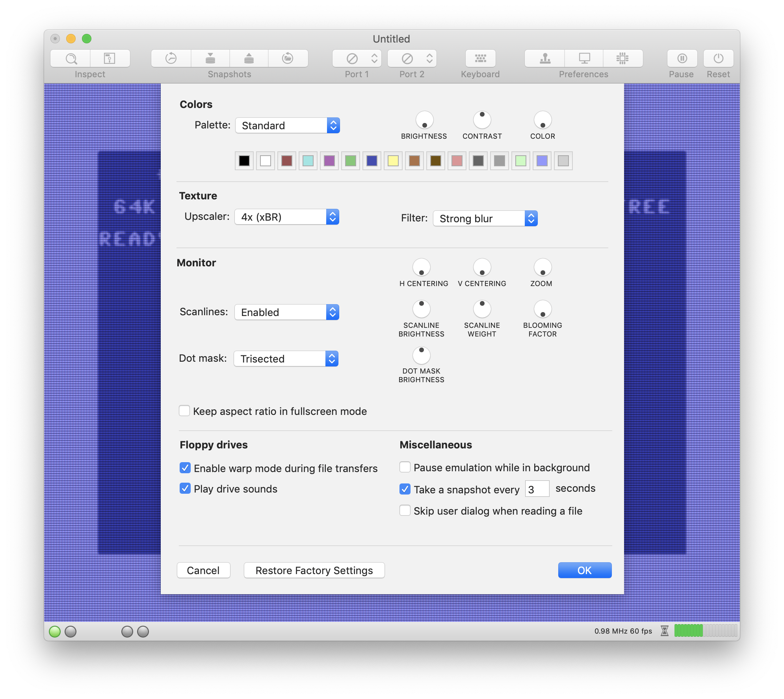Click the Cancel button
Screen dimensions: 784x699
coord(203,570)
